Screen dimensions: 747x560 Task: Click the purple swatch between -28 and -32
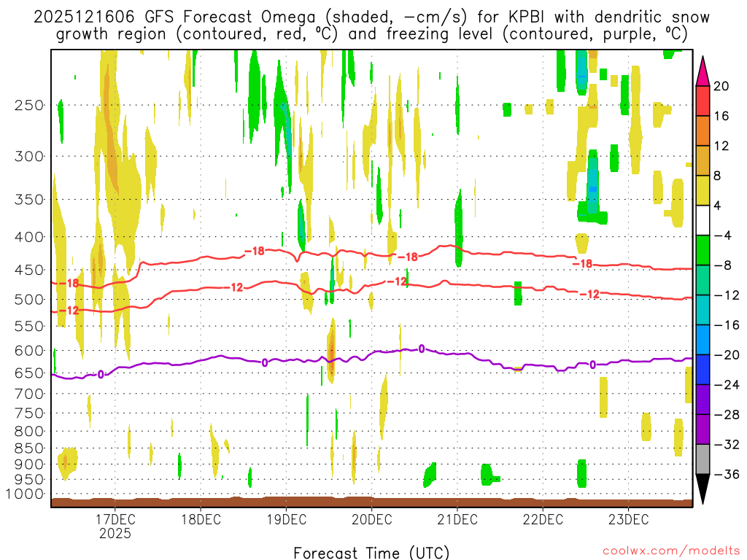pos(703,429)
